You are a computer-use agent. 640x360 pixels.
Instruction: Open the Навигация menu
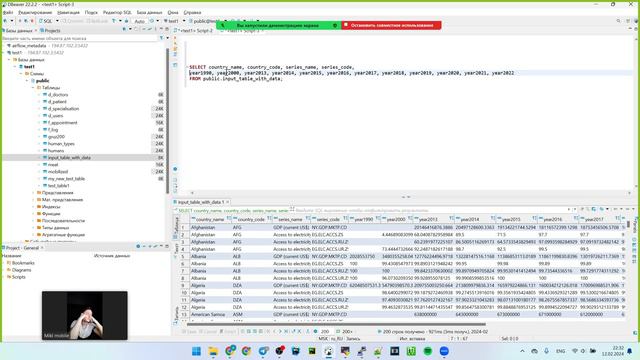pos(68,13)
